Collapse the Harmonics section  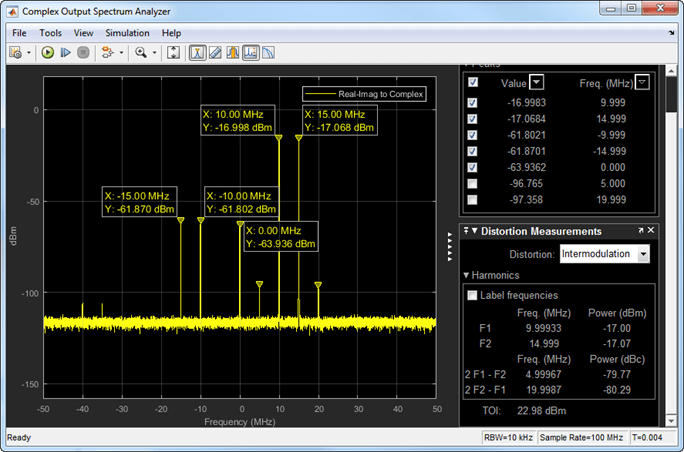[466, 275]
